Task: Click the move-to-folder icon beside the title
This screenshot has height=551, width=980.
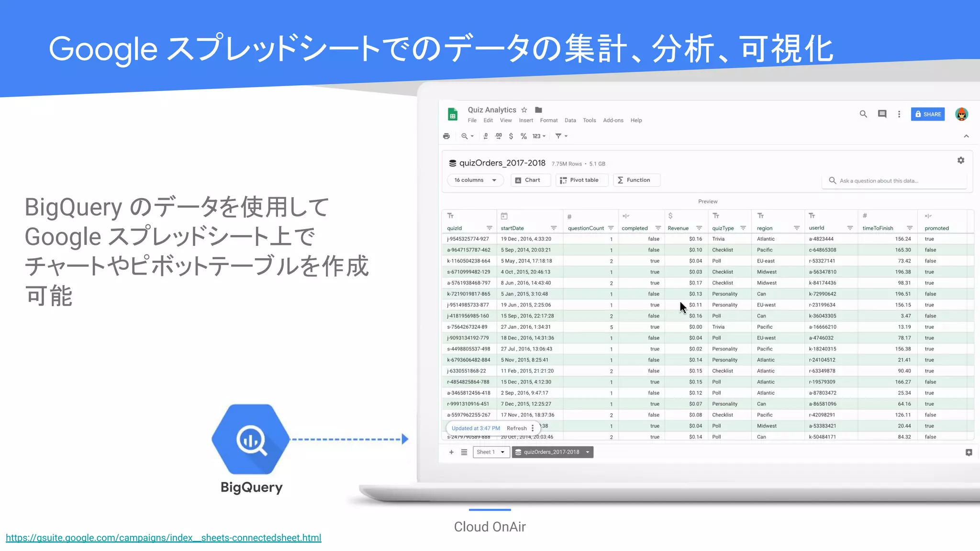Action: pos(538,110)
